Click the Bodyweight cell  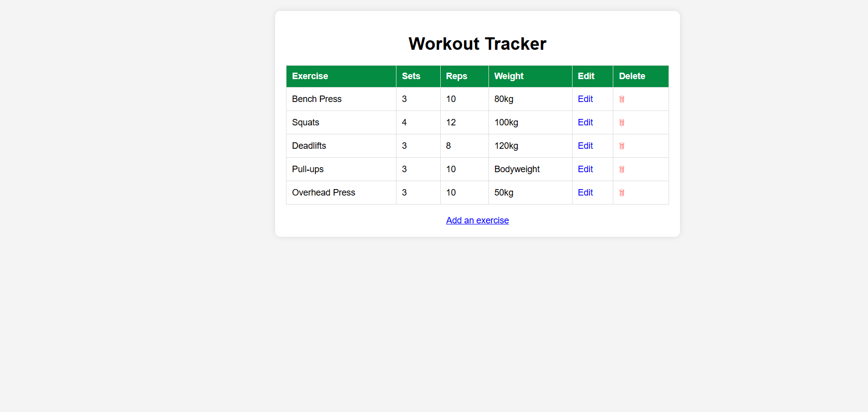point(531,169)
